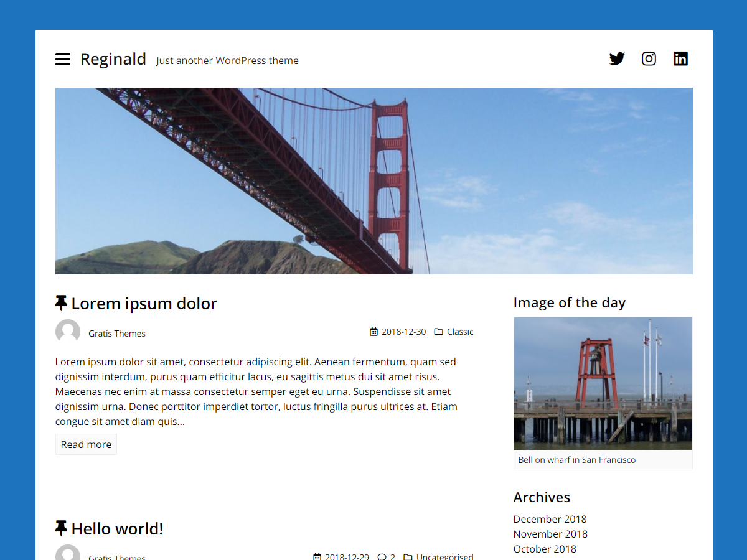Click the calendar icon beside 2018-12-30
747x560 pixels.
point(374,332)
